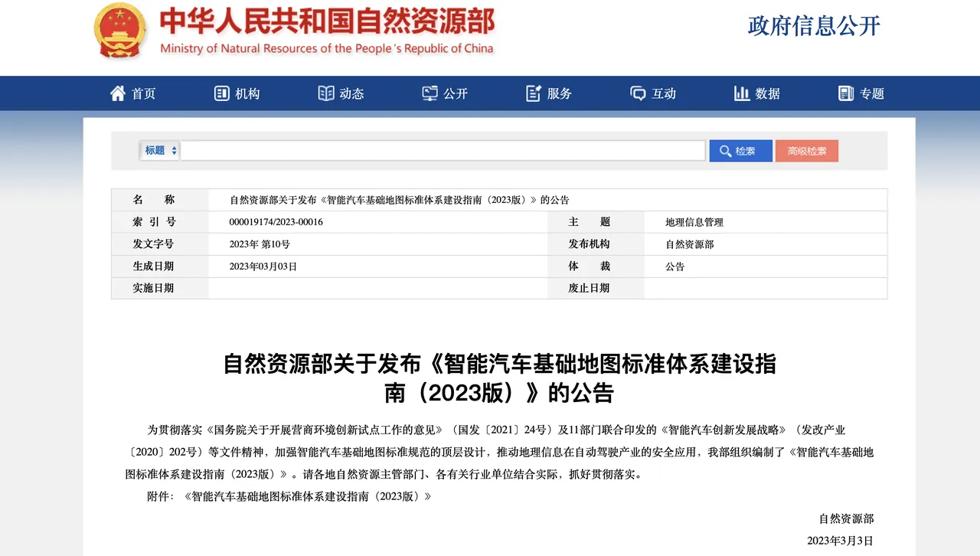Click the monitor icon beside 公开

click(x=430, y=93)
